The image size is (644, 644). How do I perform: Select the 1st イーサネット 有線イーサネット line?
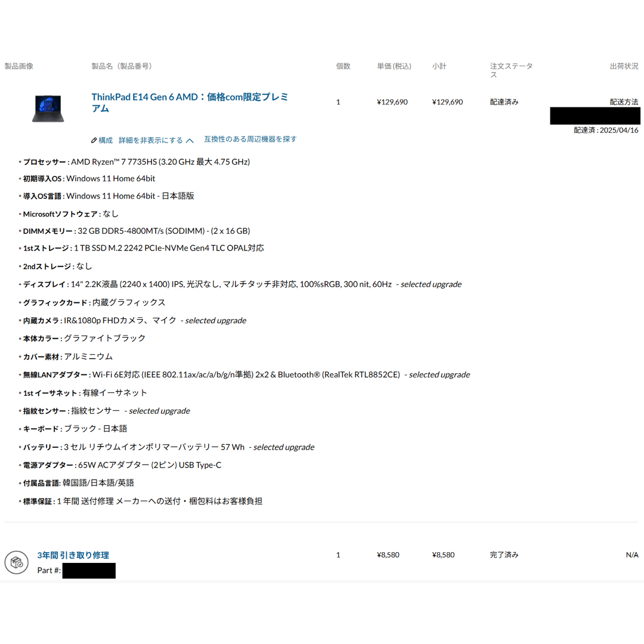[83, 393]
